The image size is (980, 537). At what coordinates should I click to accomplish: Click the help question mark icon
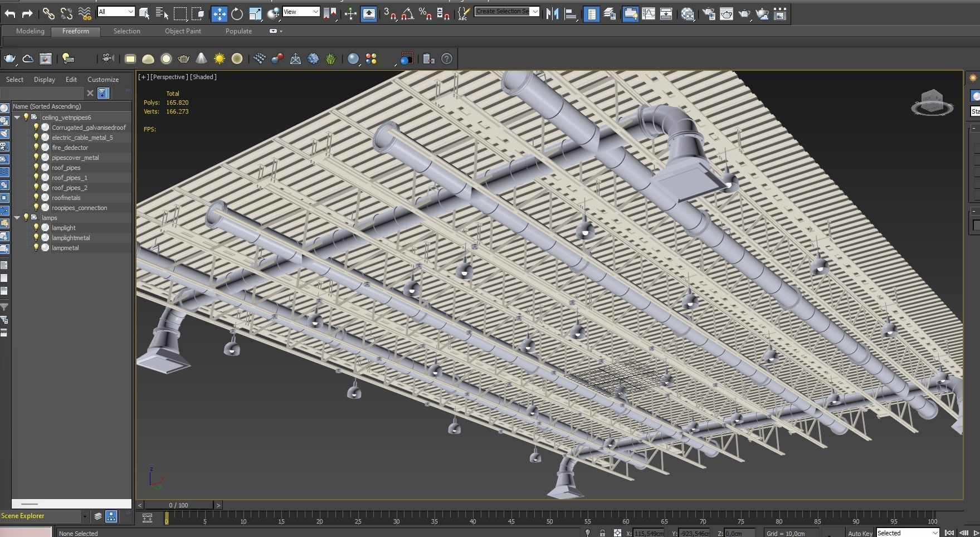click(x=447, y=58)
